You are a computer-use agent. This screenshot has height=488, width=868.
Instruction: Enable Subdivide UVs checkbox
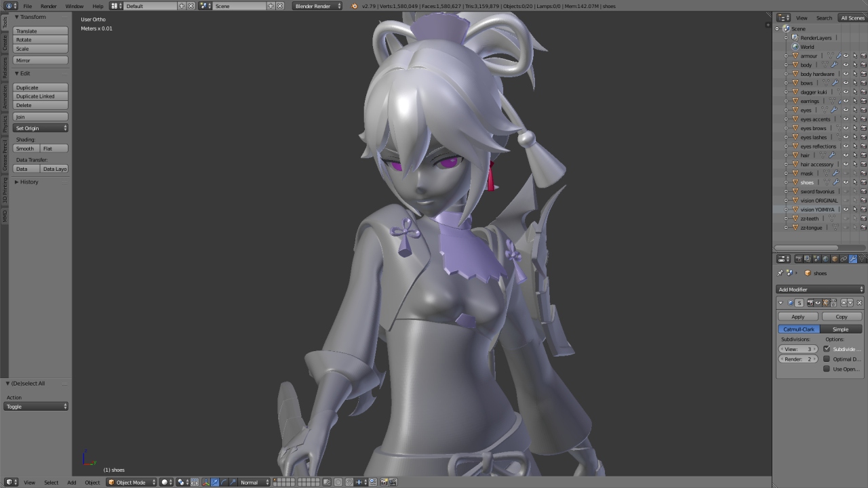pyautogui.click(x=827, y=349)
